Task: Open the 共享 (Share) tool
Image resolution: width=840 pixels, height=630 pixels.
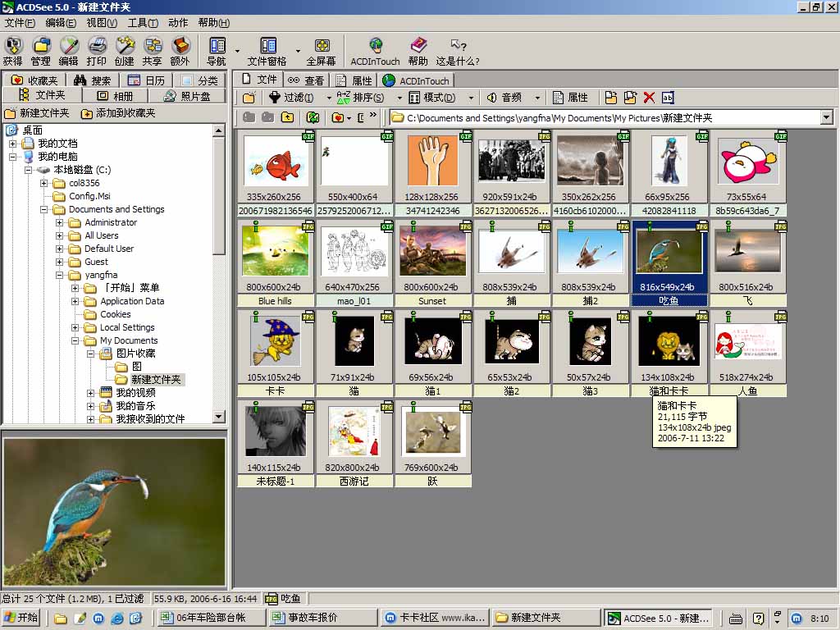Action: click(x=152, y=50)
